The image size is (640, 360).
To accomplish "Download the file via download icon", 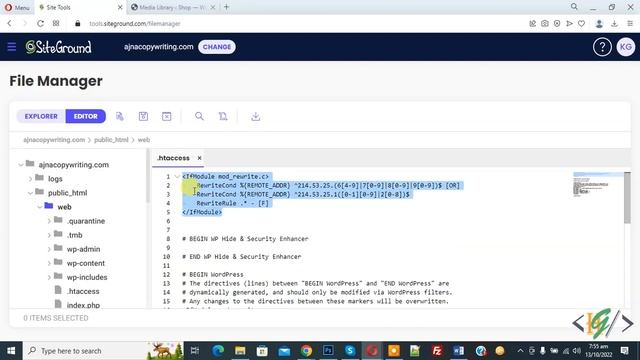I will (x=256, y=116).
